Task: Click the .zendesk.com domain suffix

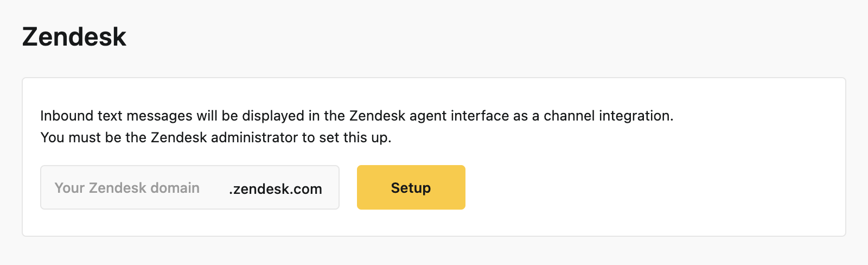Action: [276, 189]
